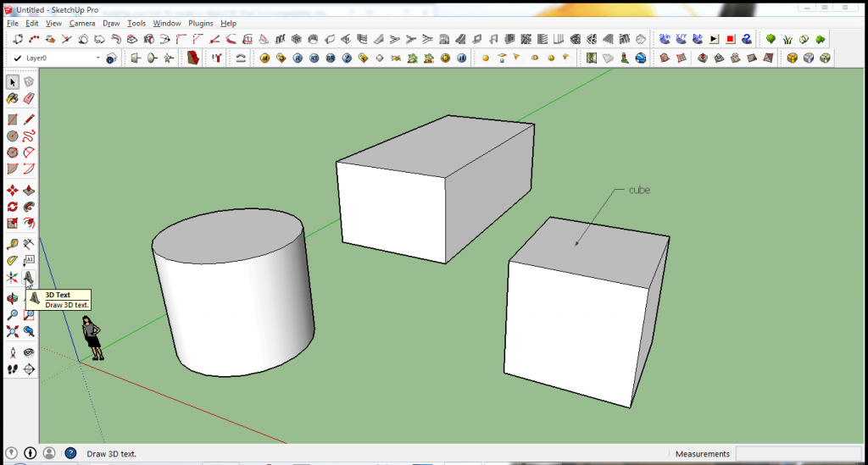Viewport: 868px width, 465px height.
Task: Activate the Rectangle drawing tool
Action: (12, 119)
